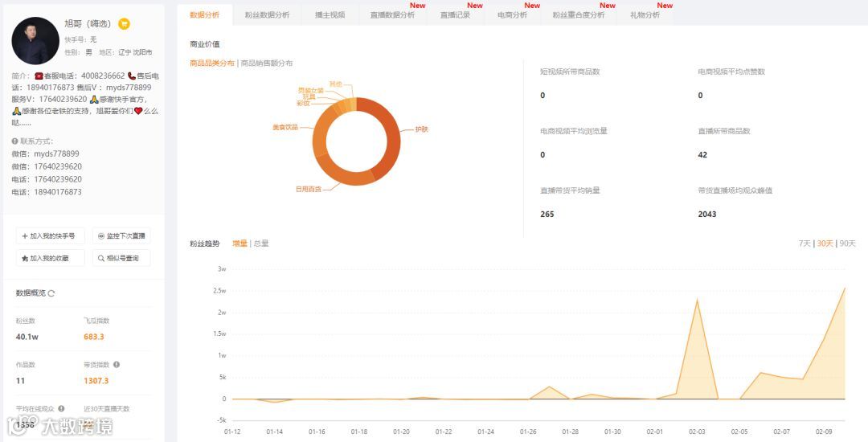The image size is (868, 442).
Task: Click 加入我的收藏 to bookmark the streamer
Action: pos(51,258)
